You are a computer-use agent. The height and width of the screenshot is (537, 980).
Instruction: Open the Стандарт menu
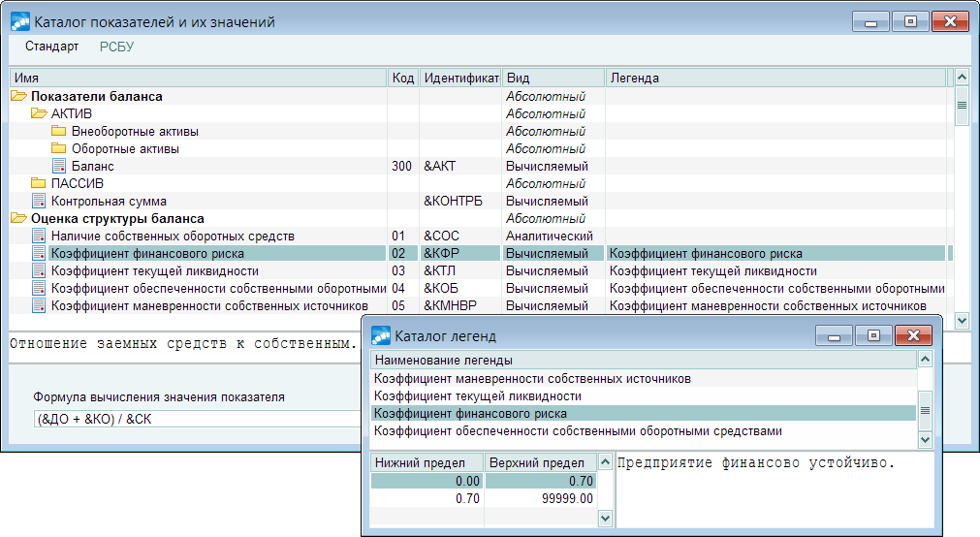pos(52,47)
